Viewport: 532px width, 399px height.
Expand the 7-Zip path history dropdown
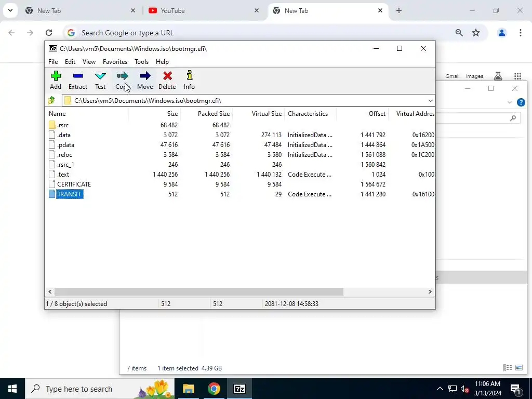[x=431, y=100]
